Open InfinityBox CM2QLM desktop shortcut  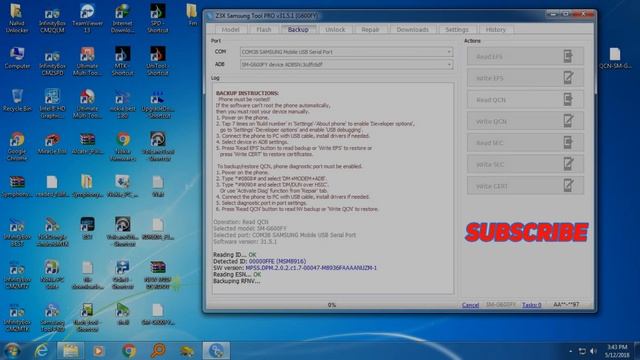(x=52, y=20)
